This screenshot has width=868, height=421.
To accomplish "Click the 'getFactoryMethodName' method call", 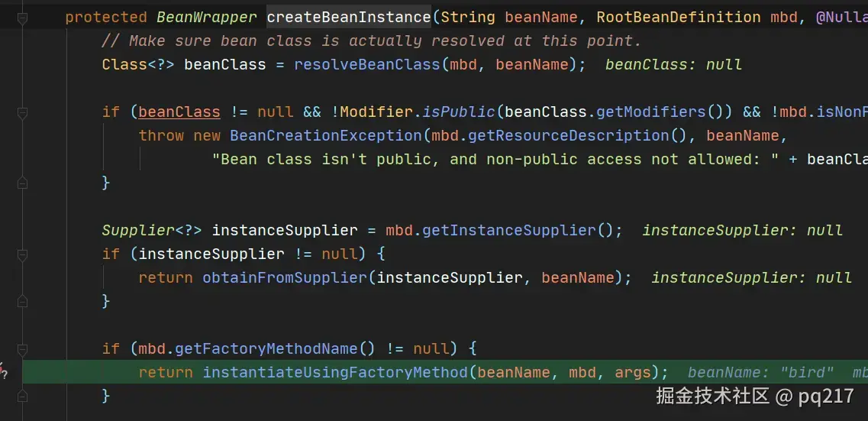I will pos(266,348).
